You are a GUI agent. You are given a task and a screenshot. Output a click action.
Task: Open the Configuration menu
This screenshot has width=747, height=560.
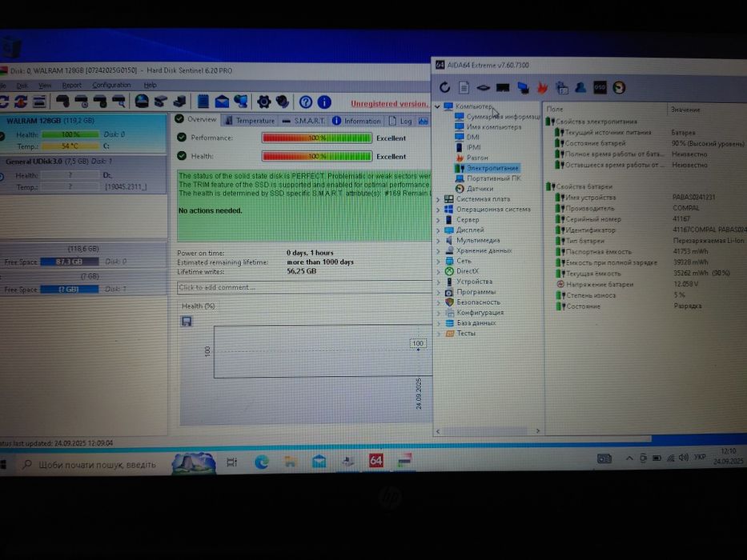[111, 85]
